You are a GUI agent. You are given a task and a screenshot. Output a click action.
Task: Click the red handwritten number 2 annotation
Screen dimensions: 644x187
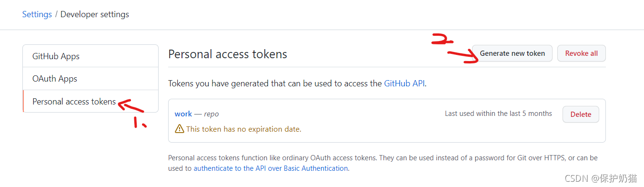[442, 40]
